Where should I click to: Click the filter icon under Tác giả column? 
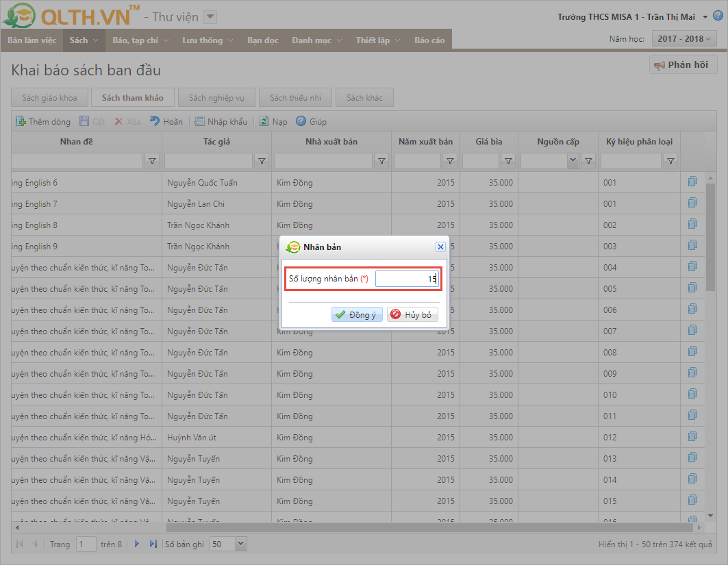click(262, 161)
